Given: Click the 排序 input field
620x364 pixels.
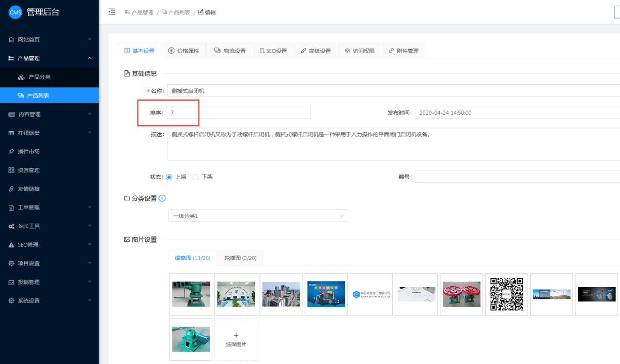Looking at the screenshot, I should coord(238,113).
